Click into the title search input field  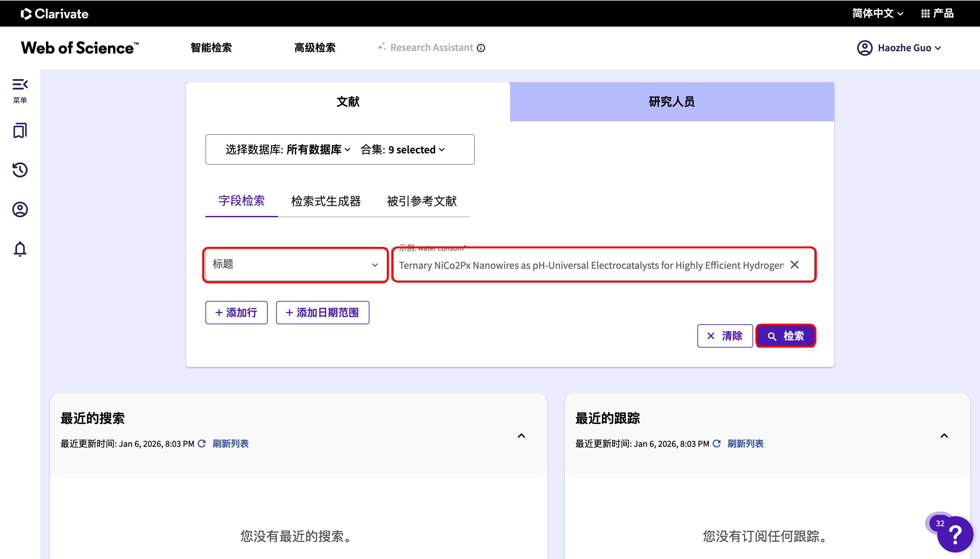click(x=591, y=265)
